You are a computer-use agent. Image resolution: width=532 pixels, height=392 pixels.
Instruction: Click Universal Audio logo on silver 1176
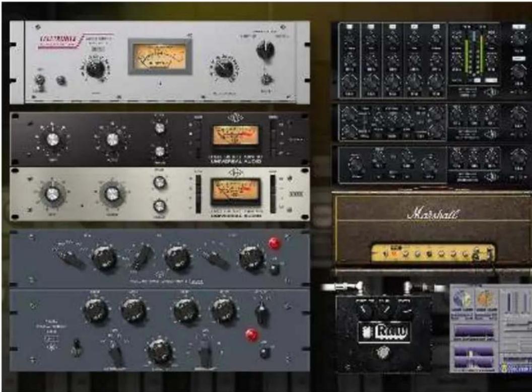click(235, 173)
